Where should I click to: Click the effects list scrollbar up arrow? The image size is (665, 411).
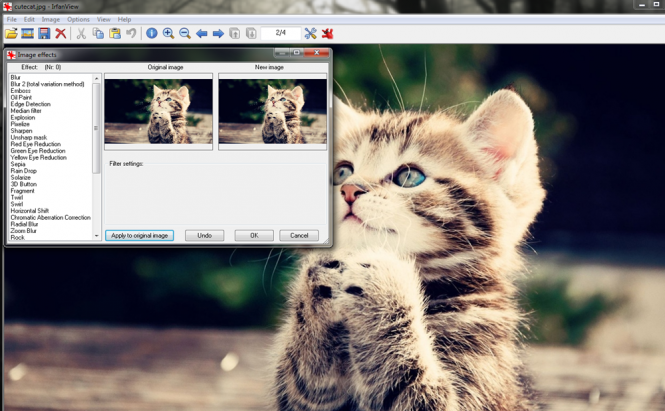coord(96,78)
